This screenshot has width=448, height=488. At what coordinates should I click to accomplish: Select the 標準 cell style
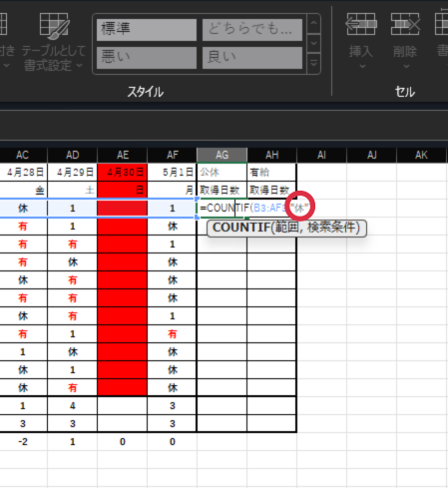point(147,30)
